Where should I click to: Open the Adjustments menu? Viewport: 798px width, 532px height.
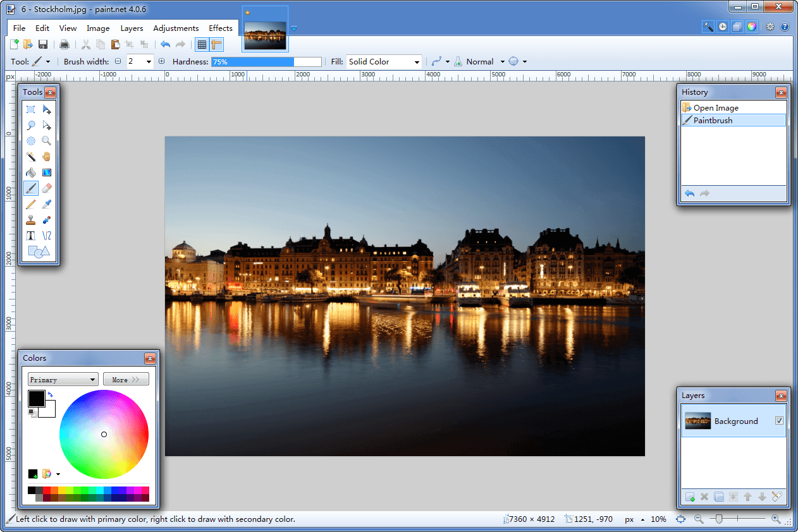[176, 28]
